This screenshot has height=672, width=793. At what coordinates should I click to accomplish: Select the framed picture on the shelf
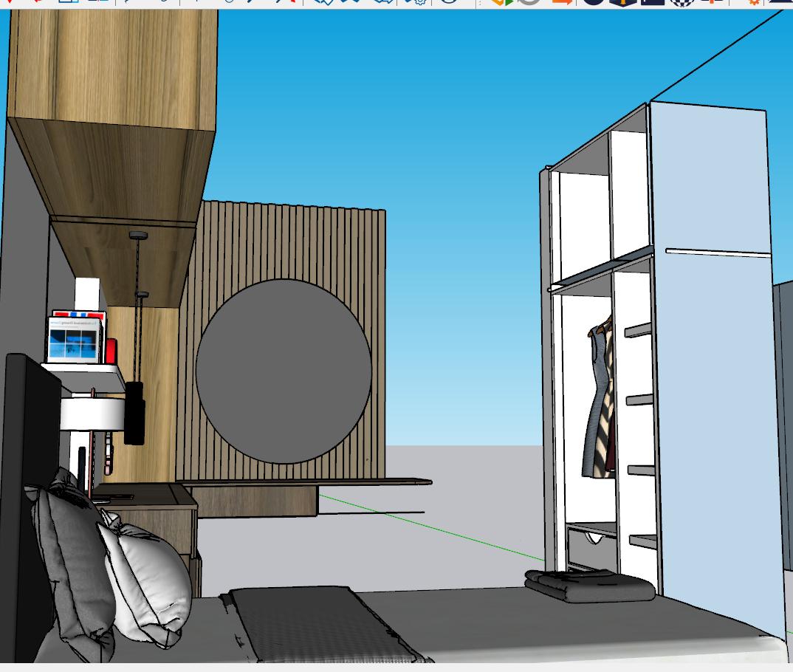[74, 340]
